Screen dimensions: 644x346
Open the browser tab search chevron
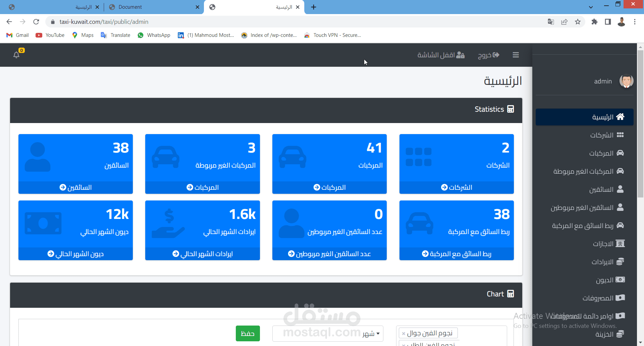pyautogui.click(x=591, y=7)
